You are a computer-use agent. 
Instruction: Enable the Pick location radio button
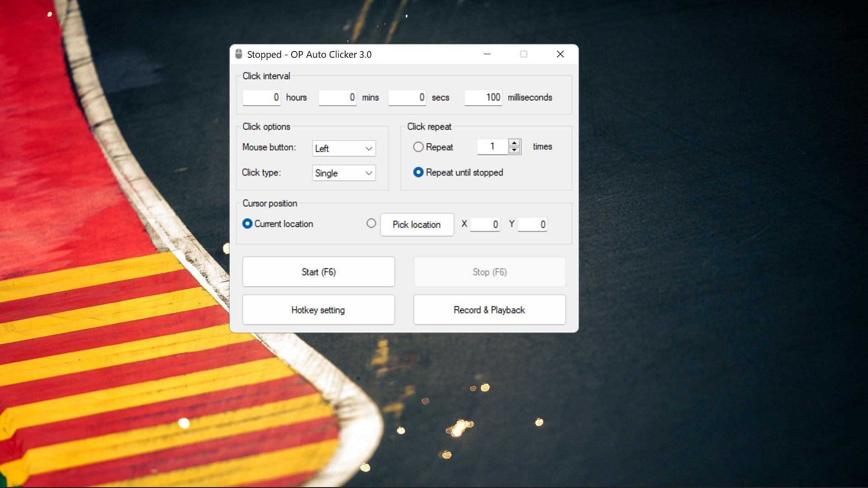[x=370, y=223]
